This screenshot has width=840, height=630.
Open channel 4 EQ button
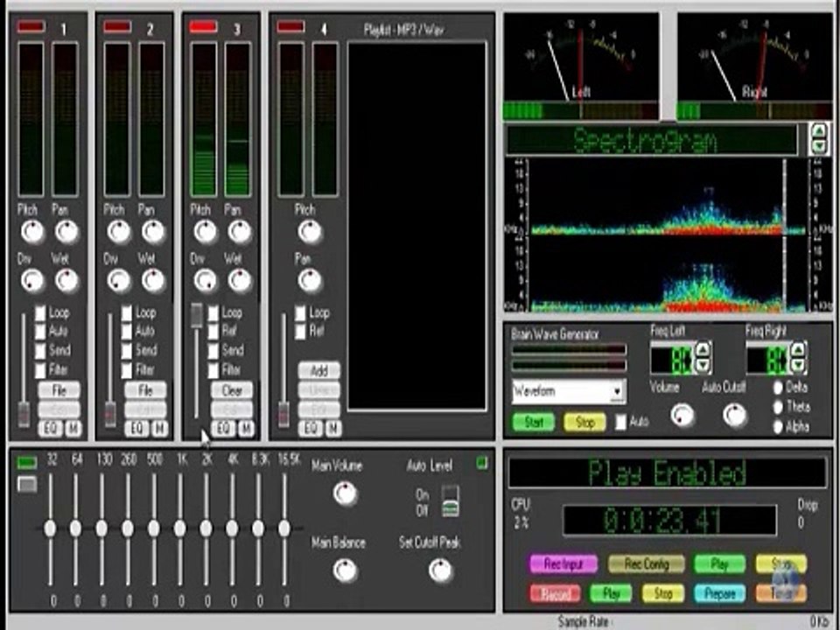310,429
